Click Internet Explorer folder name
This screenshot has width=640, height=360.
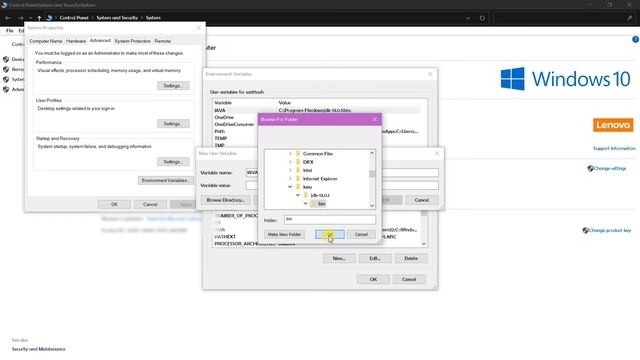coord(320,179)
